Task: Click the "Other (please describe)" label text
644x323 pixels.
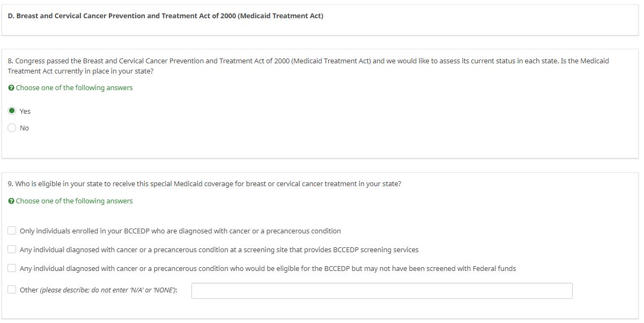Action: (x=99, y=290)
